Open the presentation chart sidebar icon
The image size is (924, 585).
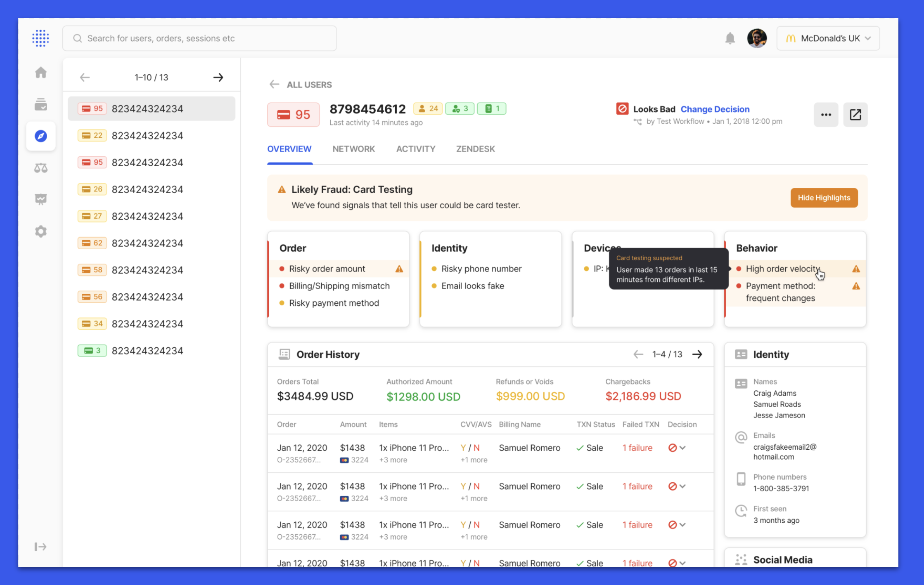[41, 199]
